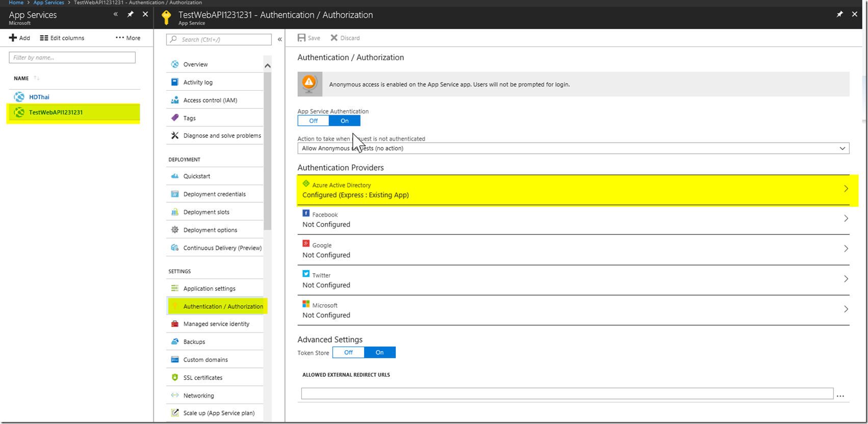Click Home in the breadcrumb
The height and width of the screenshot is (424, 868).
click(x=16, y=3)
